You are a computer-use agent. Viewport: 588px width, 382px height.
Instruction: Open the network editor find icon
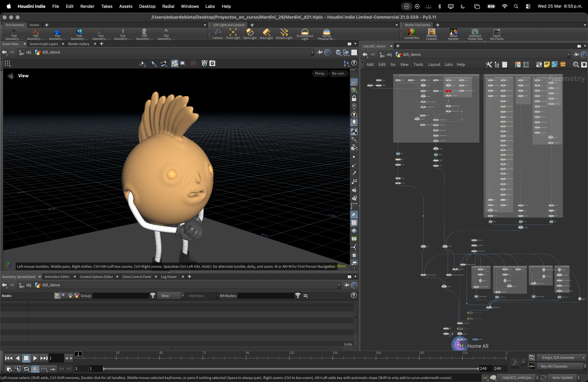576,65
